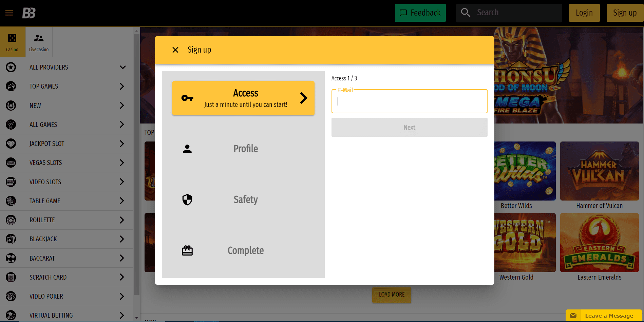Select the Casino dice tab
Screen dimensions: 644x322
tap(12, 42)
